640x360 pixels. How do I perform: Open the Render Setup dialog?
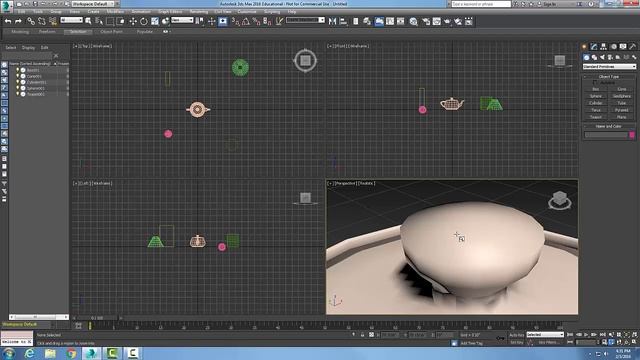point(426,21)
